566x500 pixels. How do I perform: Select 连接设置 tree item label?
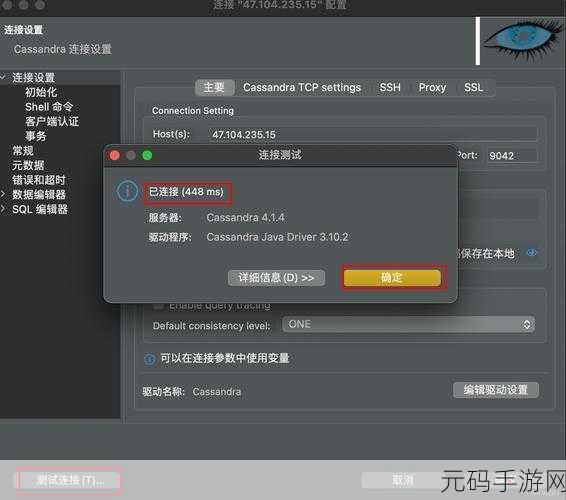tap(33, 77)
